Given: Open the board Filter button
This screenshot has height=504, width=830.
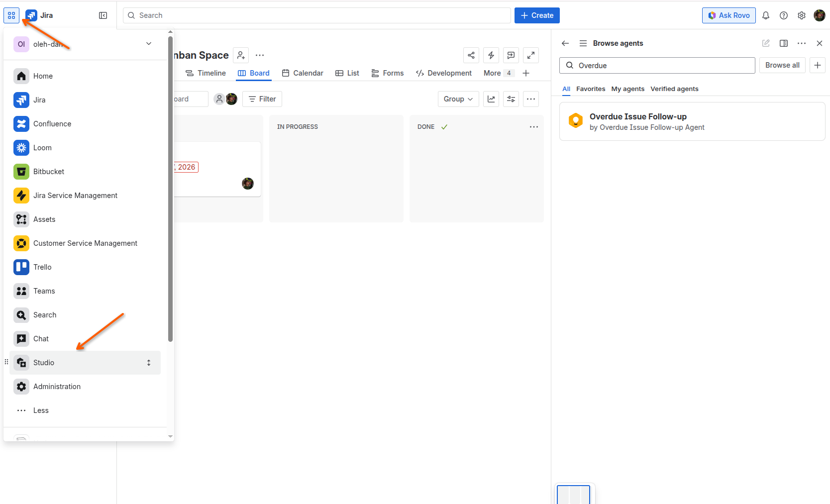Looking at the screenshot, I should pyautogui.click(x=262, y=99).
